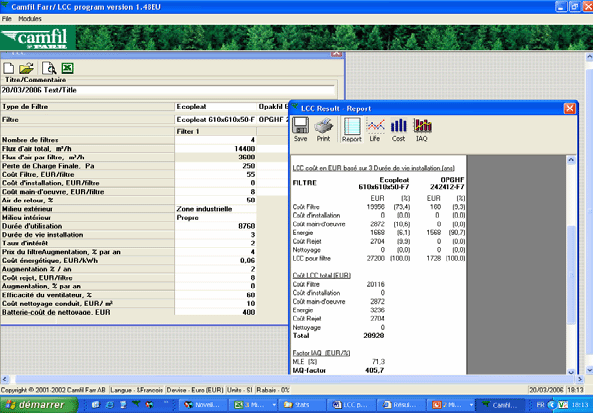Click the IAQ-factor value 405,7
This screenshot has width=593, height=415.
click(x=374, y=370)
